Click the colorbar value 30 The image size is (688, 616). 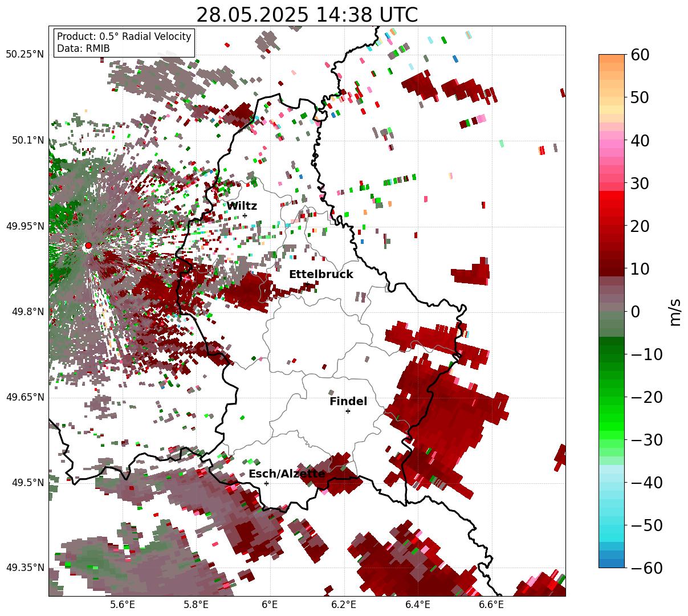pyautogui.click(x=639, y=183)
